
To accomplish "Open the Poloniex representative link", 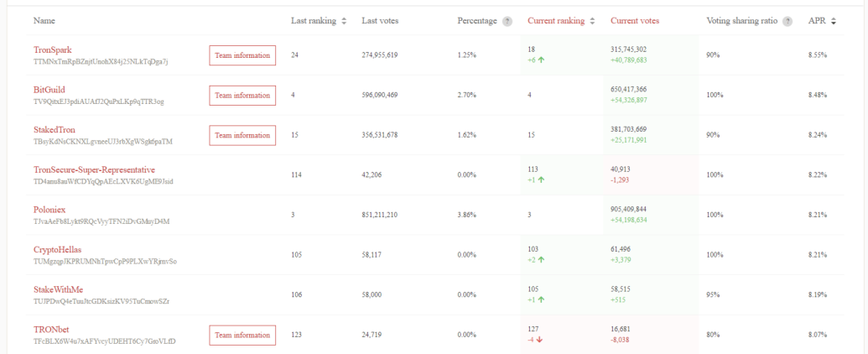I will point(49,210).
